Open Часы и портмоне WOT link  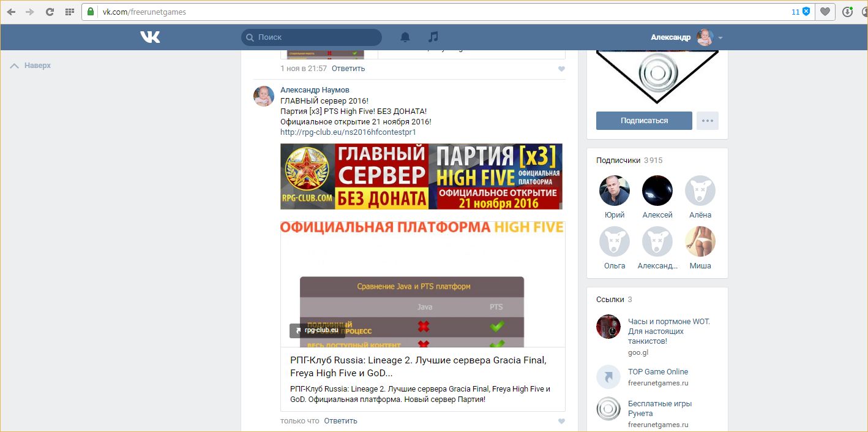[x=668, y=332]
